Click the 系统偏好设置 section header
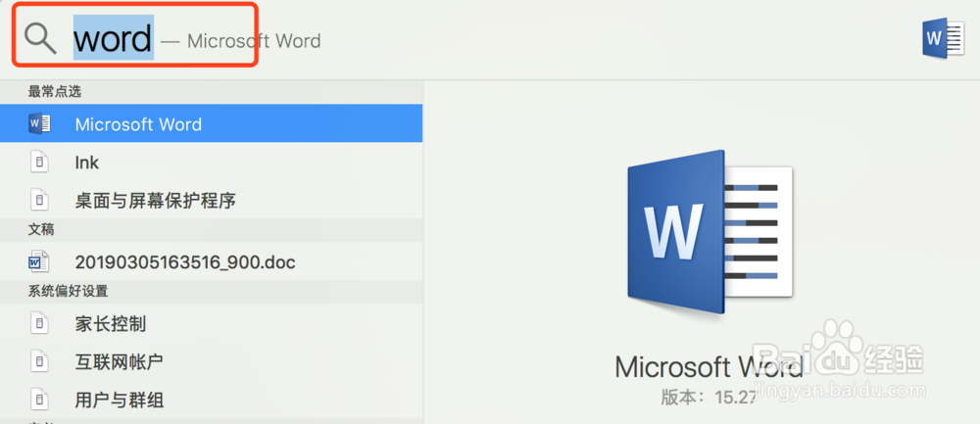 pos(69,292)
